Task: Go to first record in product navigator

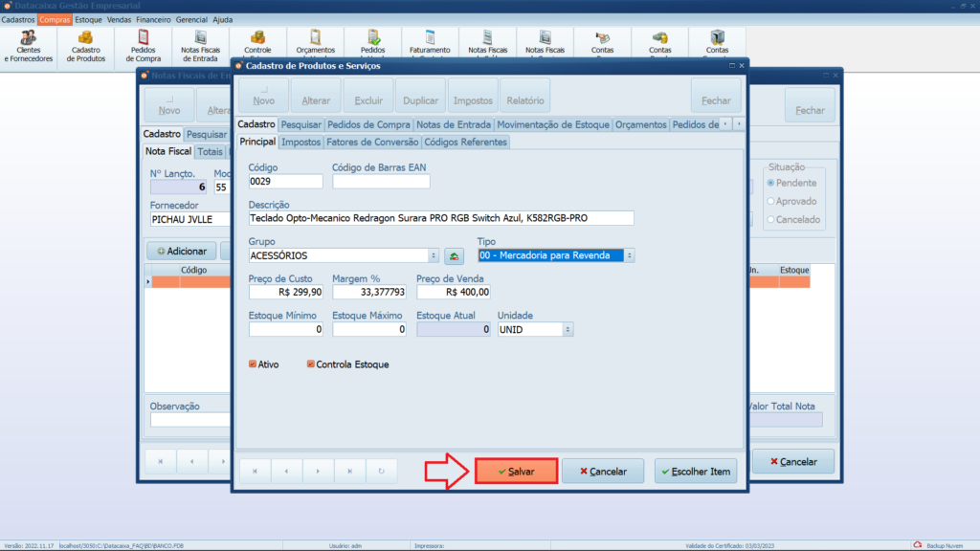Action: pos(256,471)
